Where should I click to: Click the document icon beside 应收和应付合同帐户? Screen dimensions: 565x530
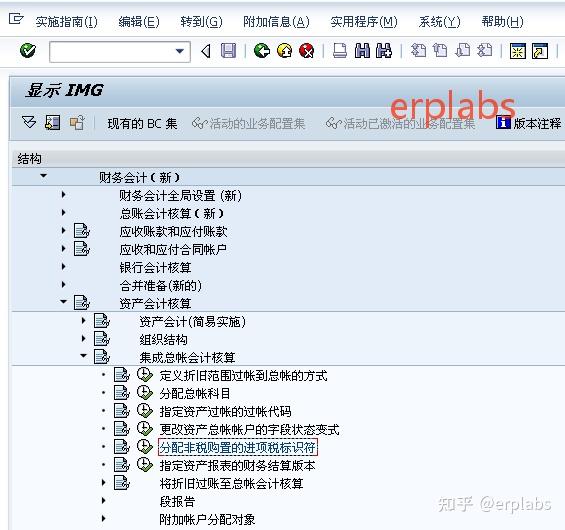(81, 249)
